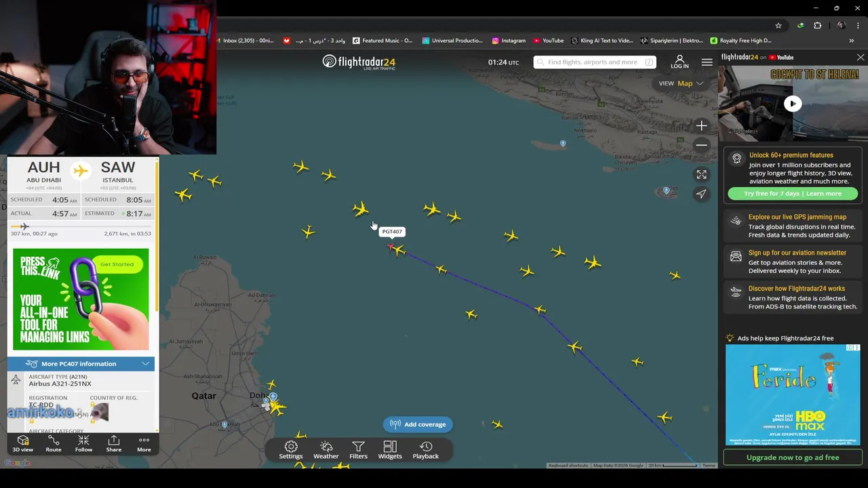Zoom out the map with minus button
The width and height of the screenshot is (868, 488).
[701, 145]
